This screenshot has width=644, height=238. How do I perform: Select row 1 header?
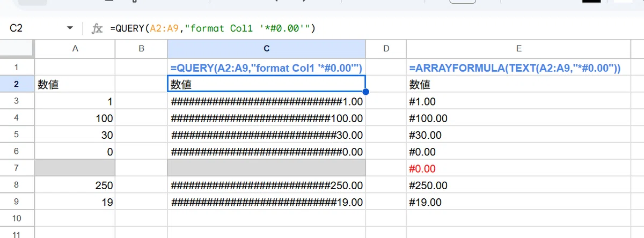(17, 68)
